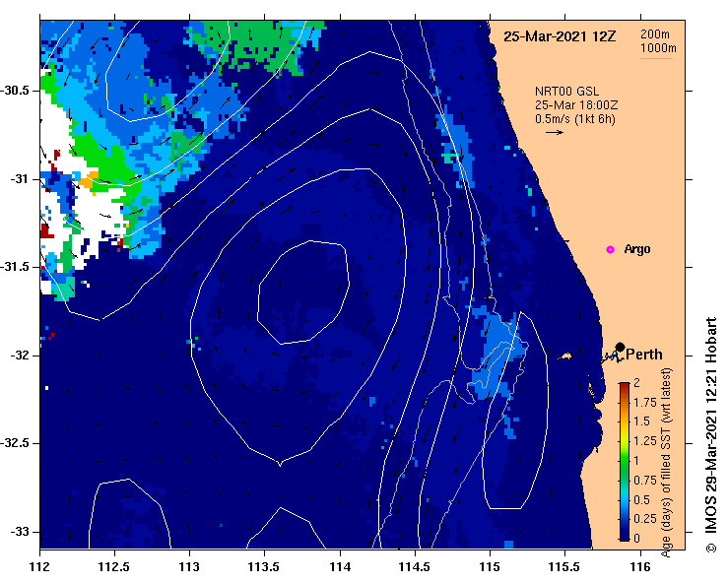Click colorbar tick label '0.75'
Viewport: 728px width, 583px height.
coord(645,480)
